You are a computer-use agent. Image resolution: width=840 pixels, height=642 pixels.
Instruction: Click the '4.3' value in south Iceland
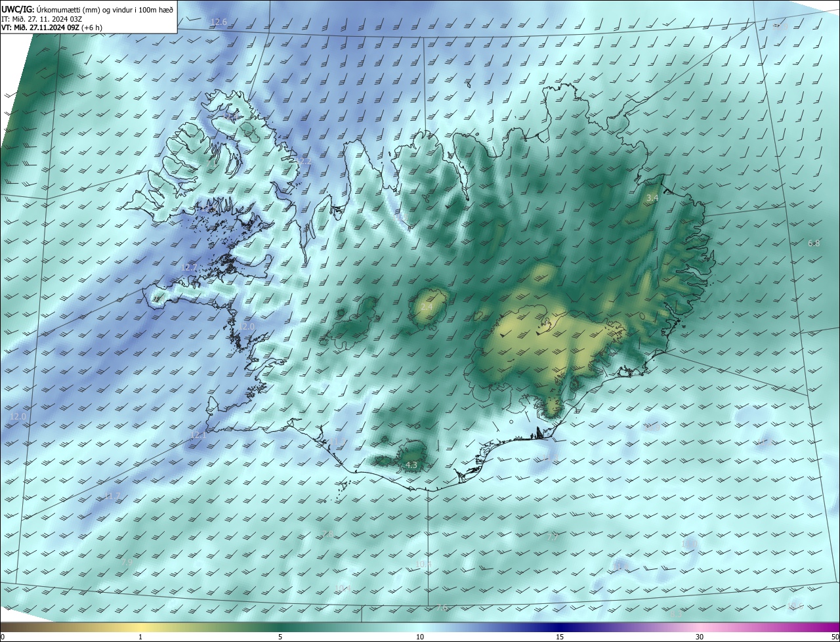pyautogui.click(x=411, y=465)
